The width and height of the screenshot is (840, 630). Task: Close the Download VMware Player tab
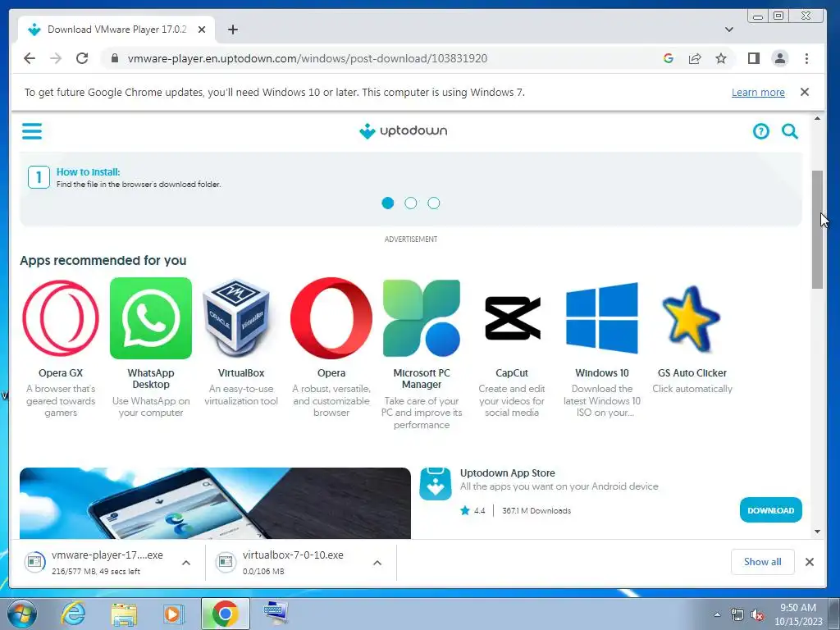point(202,30)
